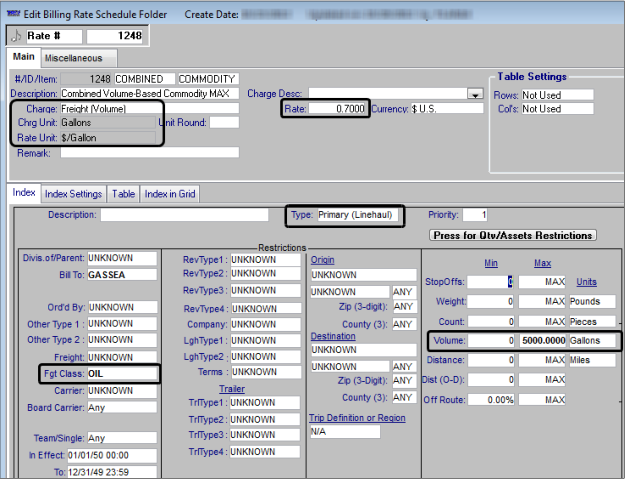Screen dimensions: 626x479
Task: Click the Bill To field GASSEA
Action: click(x=122, y=275)
